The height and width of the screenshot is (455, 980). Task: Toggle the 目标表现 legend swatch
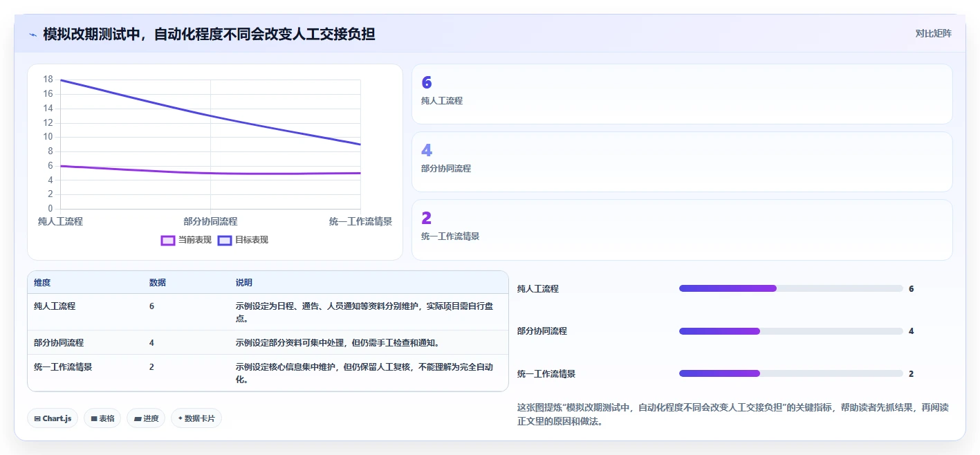point(225,240)
